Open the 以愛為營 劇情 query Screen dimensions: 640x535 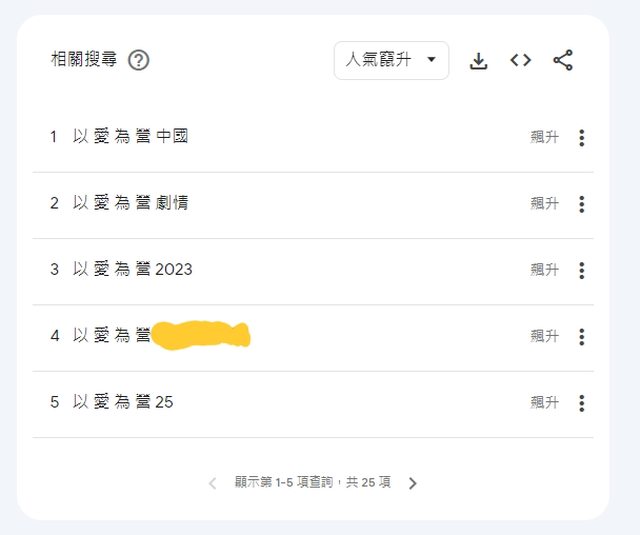[130, 203]
